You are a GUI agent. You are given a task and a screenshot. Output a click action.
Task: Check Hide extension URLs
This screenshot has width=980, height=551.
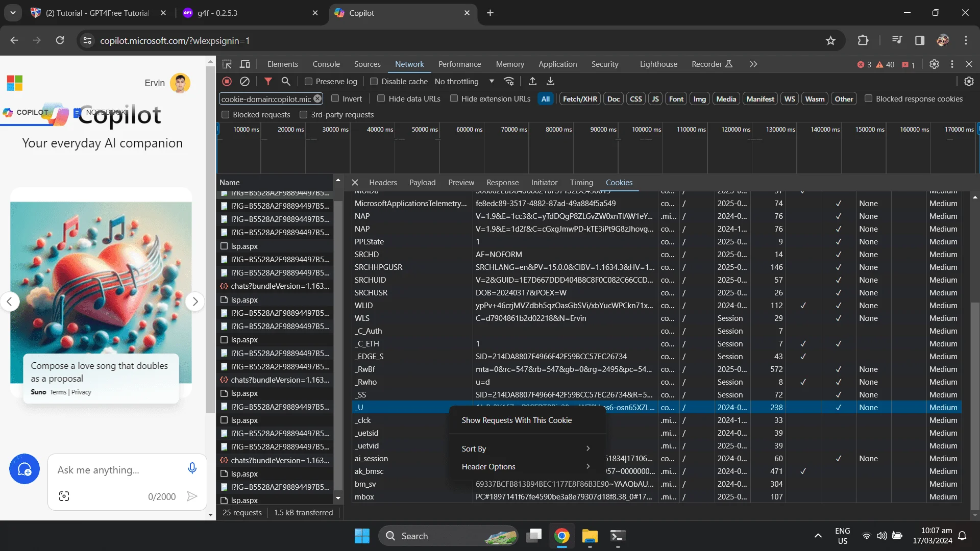point(454,98)
